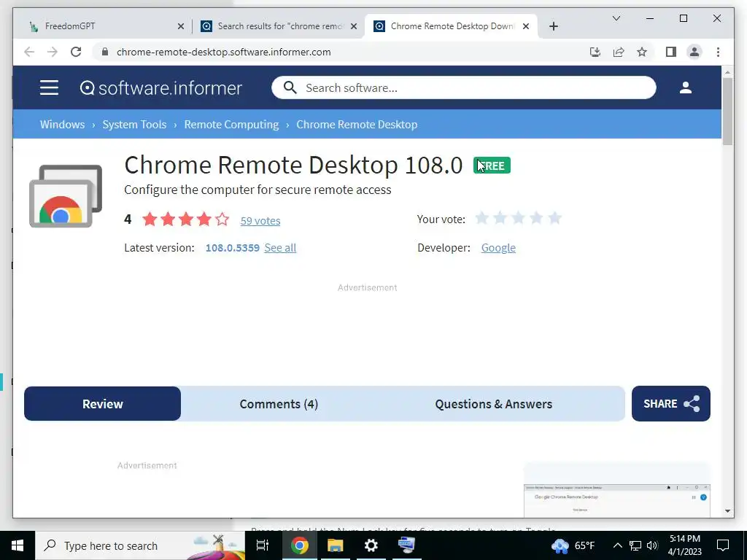Bookmark this page with the star icon

pos(642,52)
